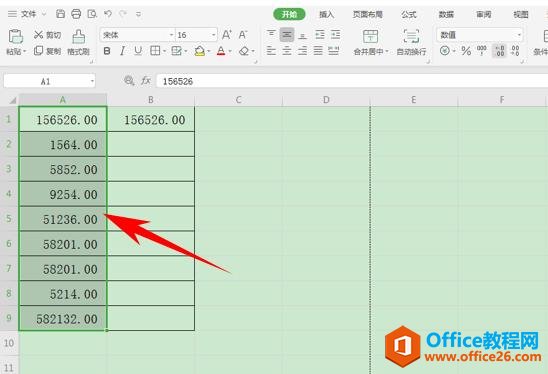Click the eraser clear formatting icon
The width and height of the screenshot is (548, 374).
[x=244, y=51]
